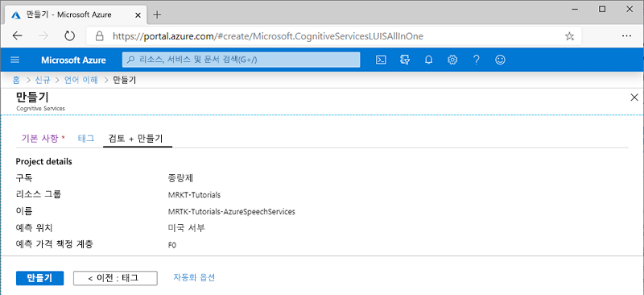Screen dimensions: 644x295
Task: Open the 자동화 옵션 link
Action: pyautogui.click(x=194, y=277)
